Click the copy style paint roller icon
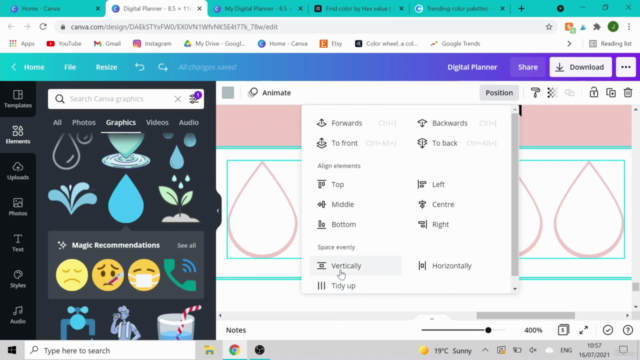The width and height of the screenshot is (640, 360). 535,93
